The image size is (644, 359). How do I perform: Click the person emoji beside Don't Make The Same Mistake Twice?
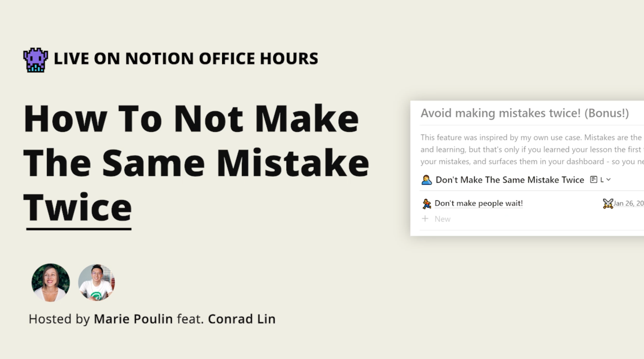tap(426, 180)
